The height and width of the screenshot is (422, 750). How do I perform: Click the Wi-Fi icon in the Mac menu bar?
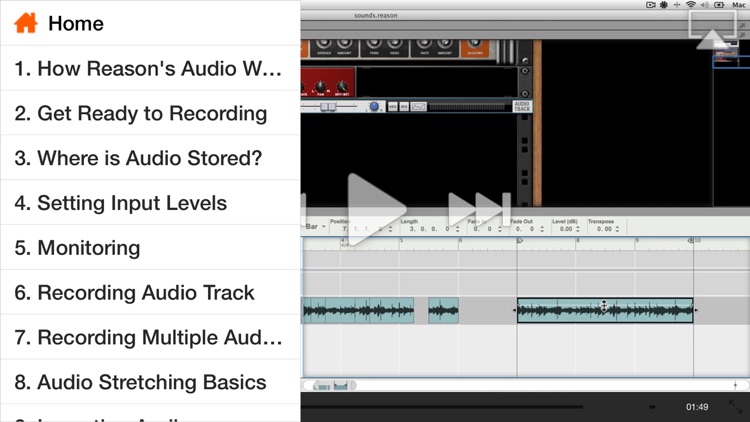pos(691,5)
